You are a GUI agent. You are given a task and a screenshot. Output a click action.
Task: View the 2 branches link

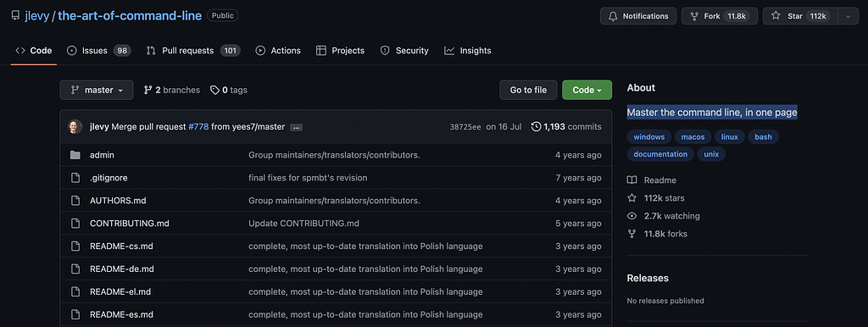pos(171,90)
